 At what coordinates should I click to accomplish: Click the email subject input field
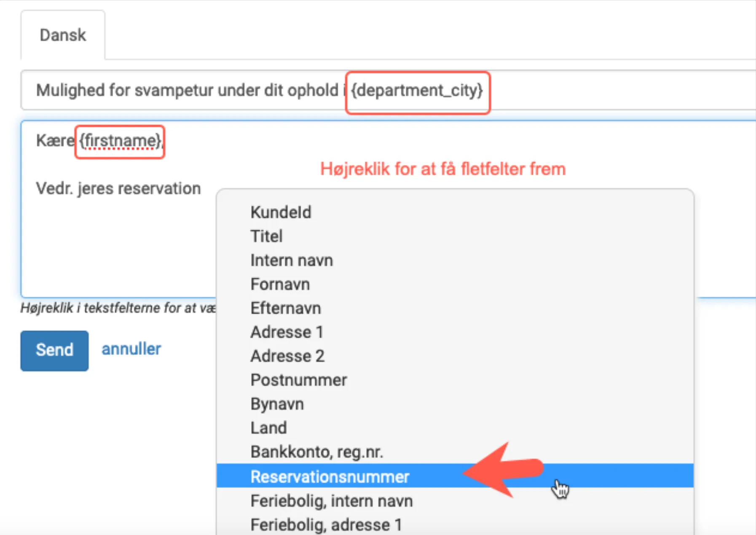(x=190, y=91)
